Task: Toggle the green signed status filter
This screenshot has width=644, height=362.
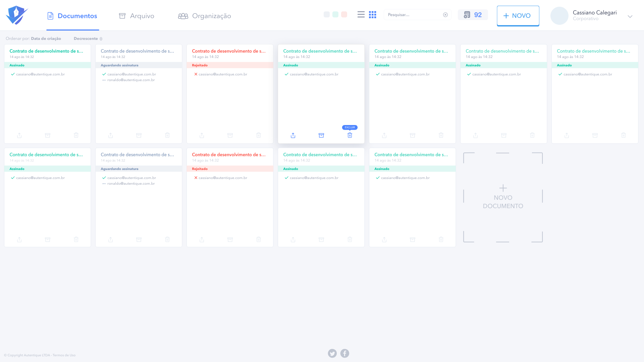Action: (x=335, y=14)
